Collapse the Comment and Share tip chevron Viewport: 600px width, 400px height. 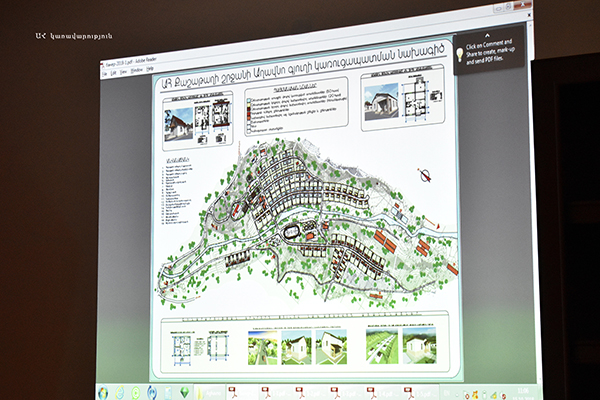click(x=487, y=35)
